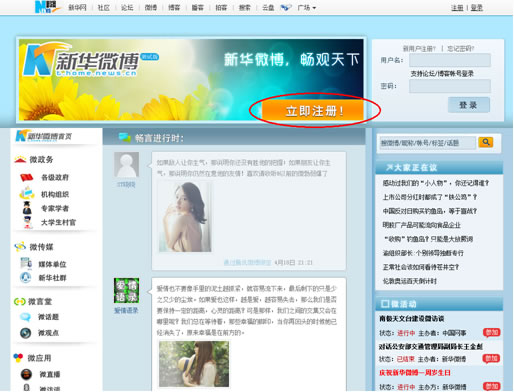Viewport: 514px width, 392px height.
Task: Open the 微直播 sidebar link
Action: pyautogui.click(x=50, y=374)
